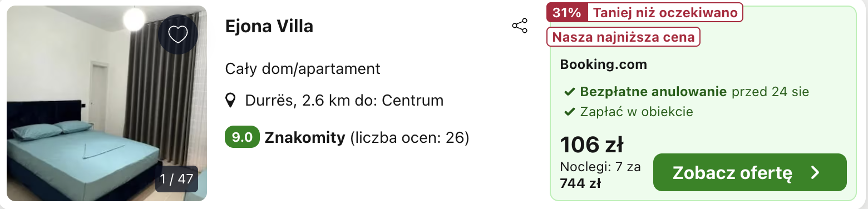This screenshot has width=868, height=209.
Task: Open the Znakomity reviews link (26 ratings)
Action: tap(367, 137)
